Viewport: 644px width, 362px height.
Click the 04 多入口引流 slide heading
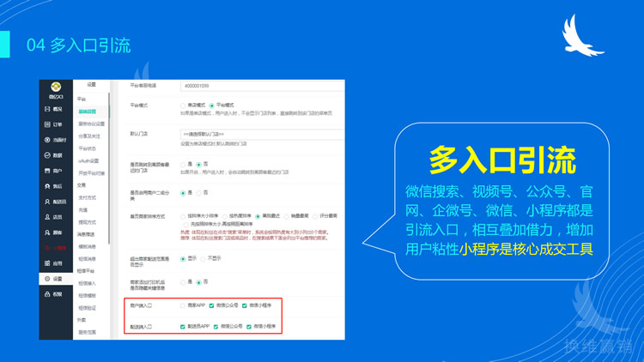[x=78, y=45]
